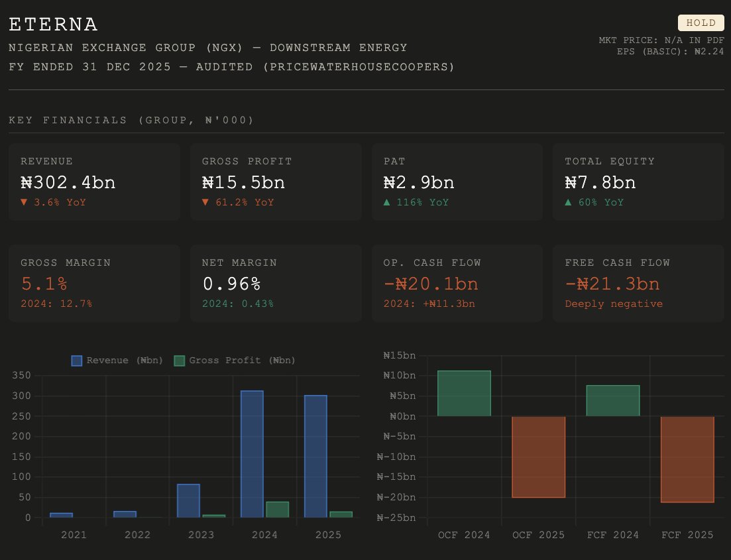Screen dimensions: 731x560
Task: Click the 61.2% YoY gross profit change
Action: [x=238, y=202]
